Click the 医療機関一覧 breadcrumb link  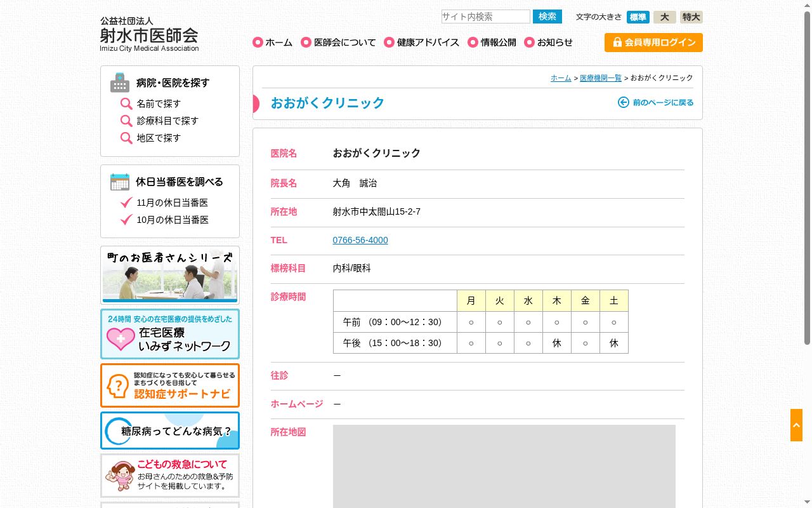pos(601,77)
